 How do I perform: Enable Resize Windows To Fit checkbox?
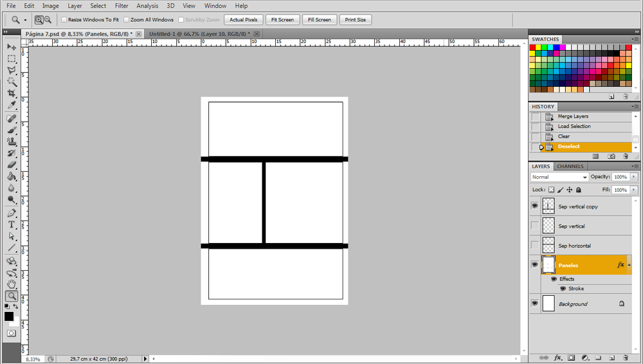tap(64, 20)
